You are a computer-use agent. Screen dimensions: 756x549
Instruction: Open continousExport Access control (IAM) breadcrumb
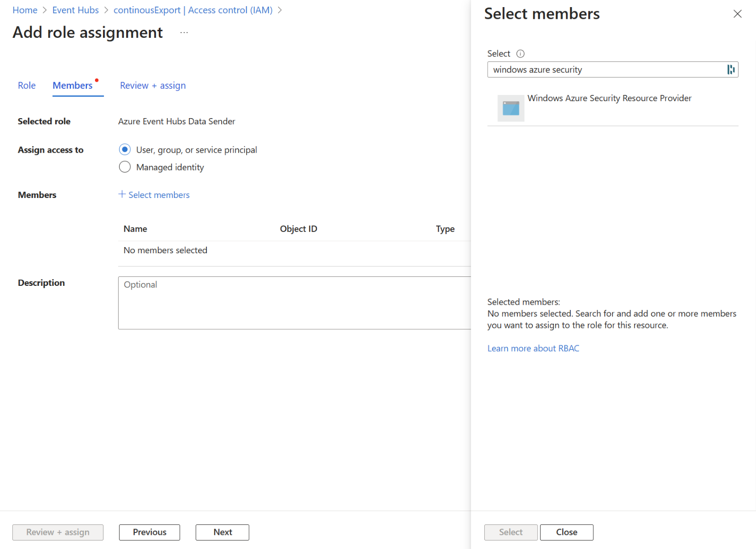(193, 10)
